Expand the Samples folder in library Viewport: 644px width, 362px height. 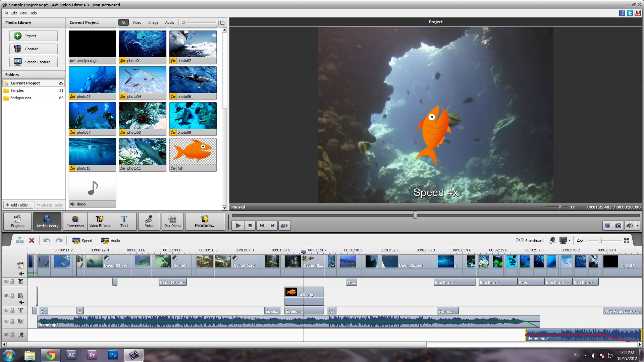(17, 90)
